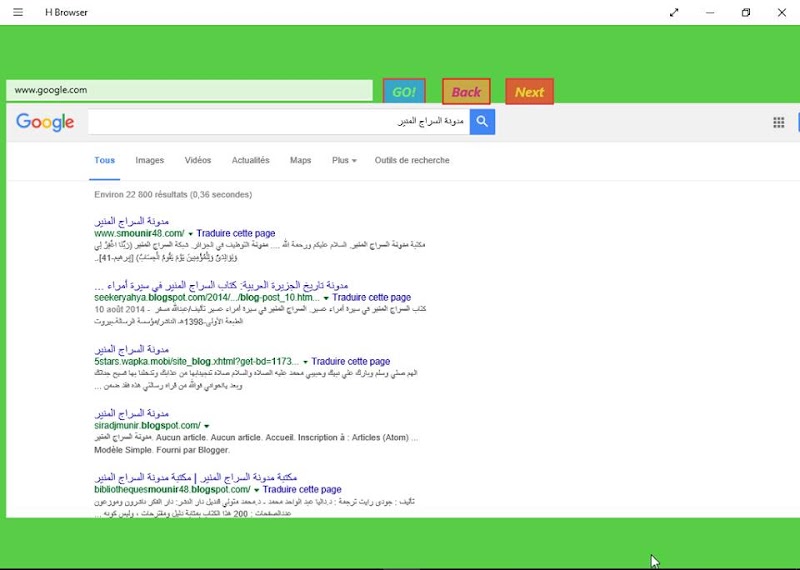Viewport: 800px width, 570px height.
Task: Open the result title above siradjmunir.blogspot.com
Action: tap(132, 413)
